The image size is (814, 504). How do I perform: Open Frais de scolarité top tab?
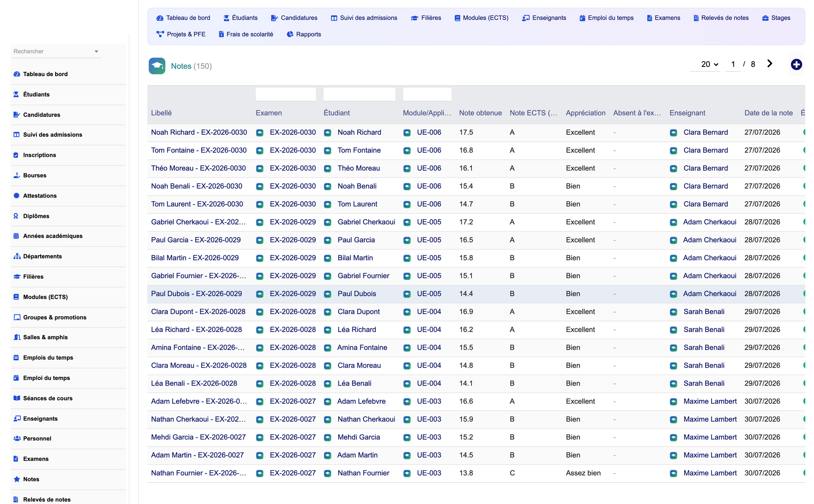246,34
